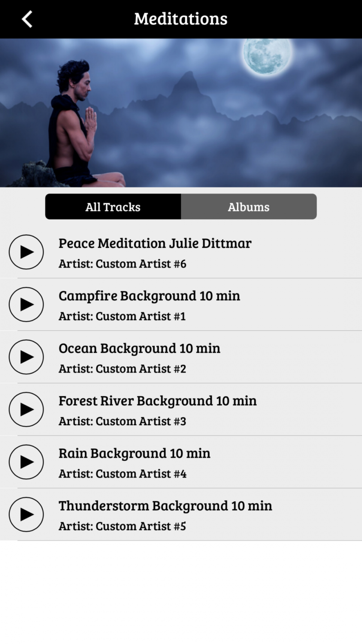Play Forest River Background 10 min
This screenshot has height=644, width=362.
click(26, 409)
